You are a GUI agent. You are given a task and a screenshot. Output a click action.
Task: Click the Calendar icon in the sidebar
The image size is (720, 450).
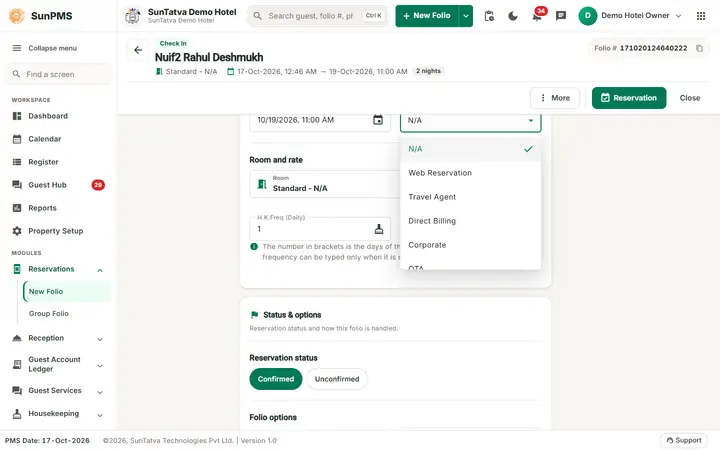pyautogui.click(x=17, y=139)
